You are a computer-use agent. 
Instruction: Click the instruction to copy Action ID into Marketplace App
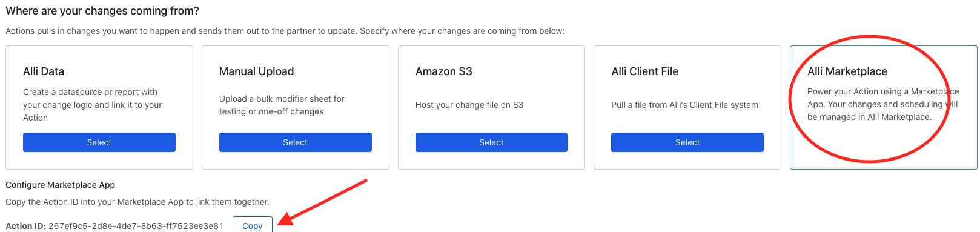[137, 202]
